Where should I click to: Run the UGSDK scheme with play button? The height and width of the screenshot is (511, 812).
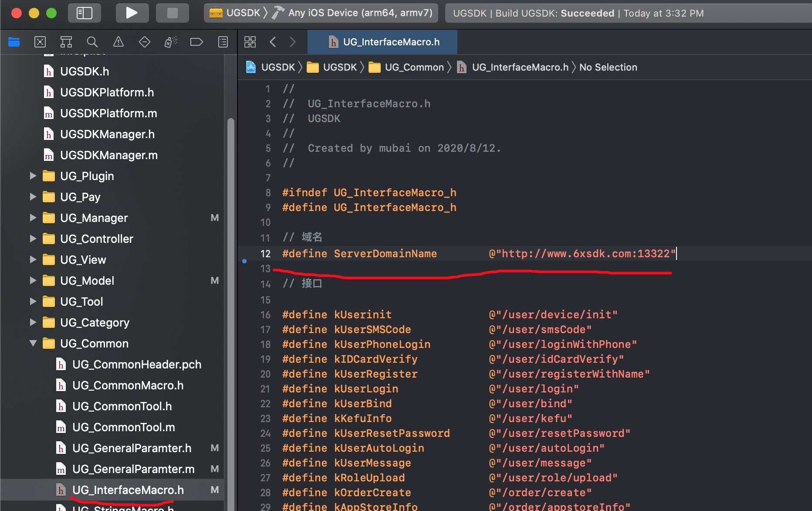[x=132, y=13]
